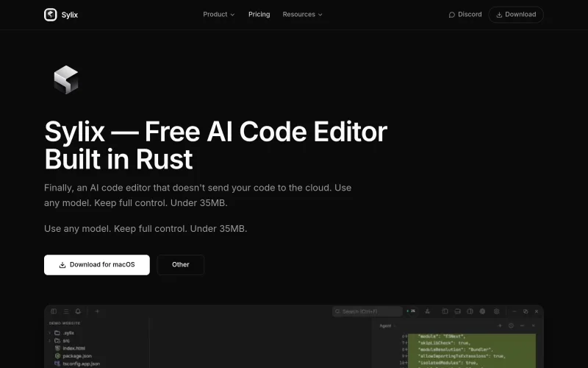Click the Sylix logo in the navbar
588x368 pixels.
click(61, 15)
